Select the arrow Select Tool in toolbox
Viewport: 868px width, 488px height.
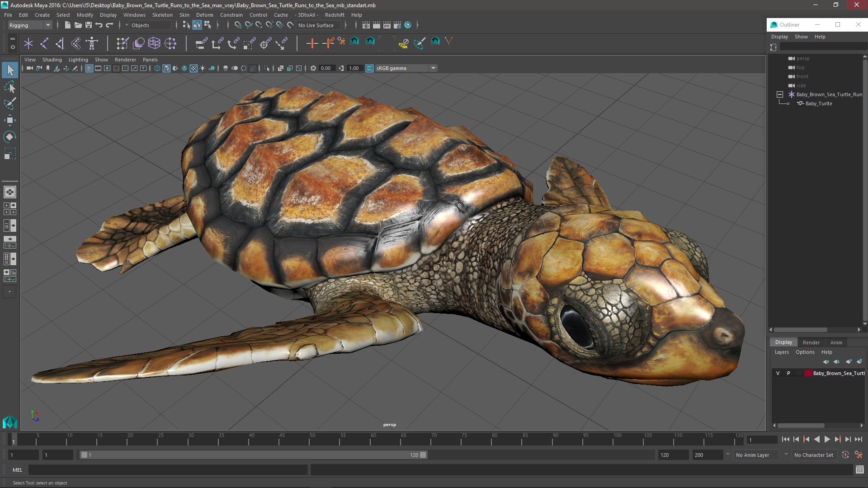click(x=10, y=70)
